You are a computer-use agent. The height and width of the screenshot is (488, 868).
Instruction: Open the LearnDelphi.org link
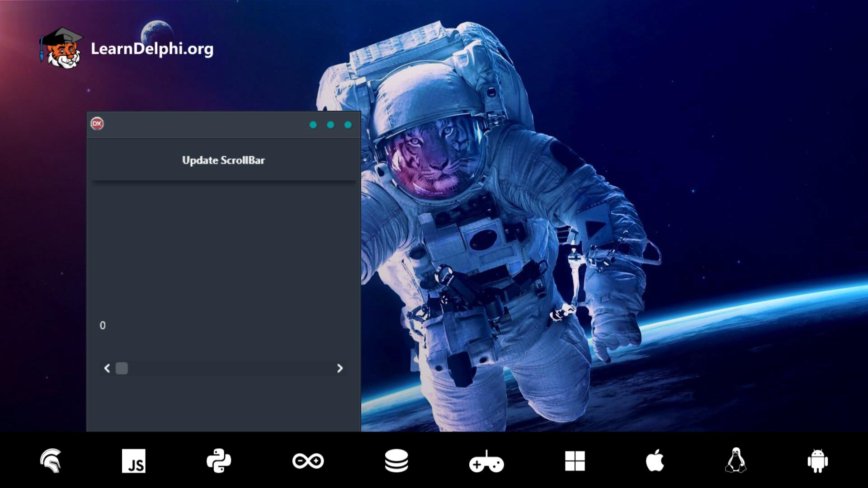[152, 50]
